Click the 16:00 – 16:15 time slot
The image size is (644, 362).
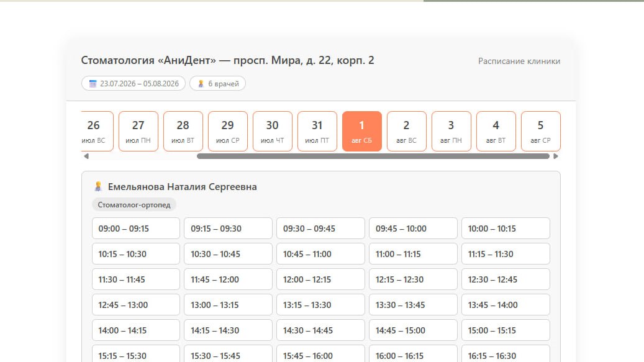tap(413, 354)
